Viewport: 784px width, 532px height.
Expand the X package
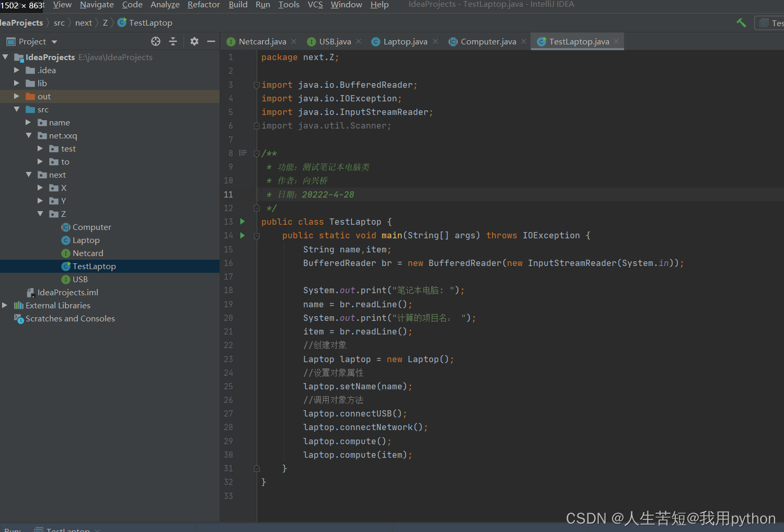click(40, 188)
